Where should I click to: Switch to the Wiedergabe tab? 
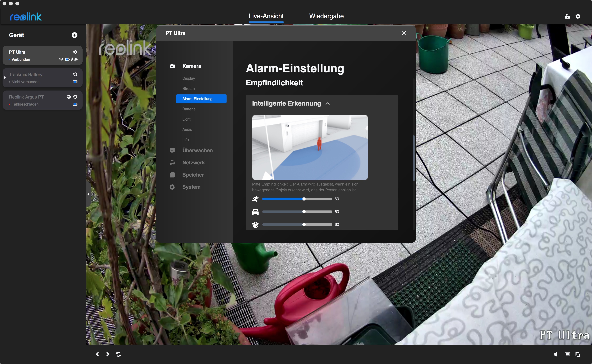tap(326, 16)
